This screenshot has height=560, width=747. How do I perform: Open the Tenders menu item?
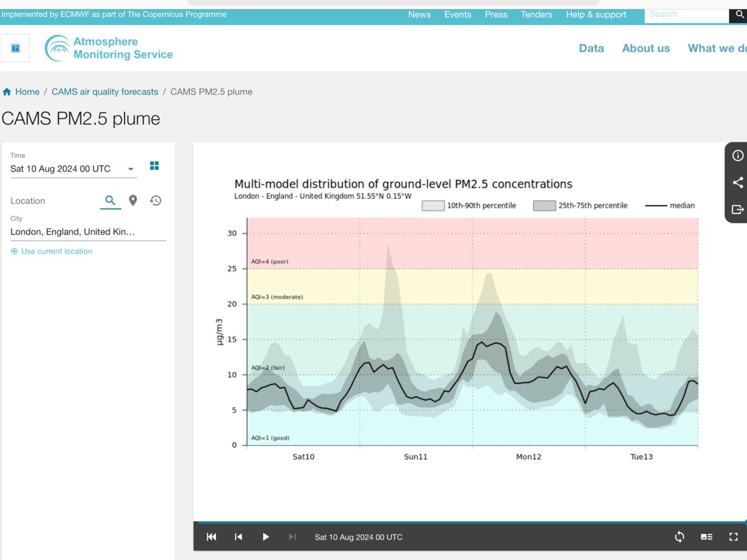(537, 14)
